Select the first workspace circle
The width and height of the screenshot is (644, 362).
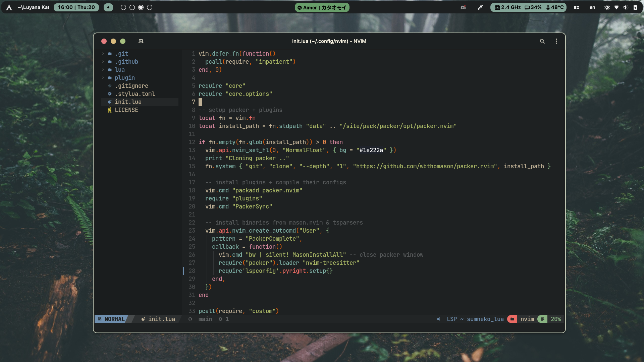(123, 7)
